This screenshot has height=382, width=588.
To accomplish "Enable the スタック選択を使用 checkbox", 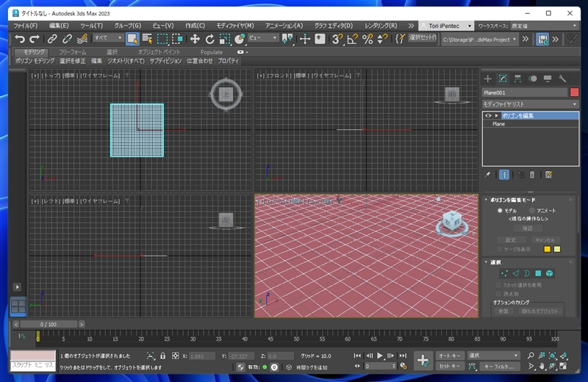I will [x=498, y=285].
